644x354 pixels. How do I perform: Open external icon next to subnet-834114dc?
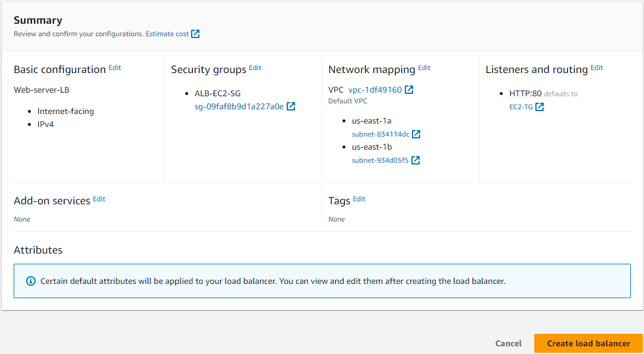coord(416,134)
